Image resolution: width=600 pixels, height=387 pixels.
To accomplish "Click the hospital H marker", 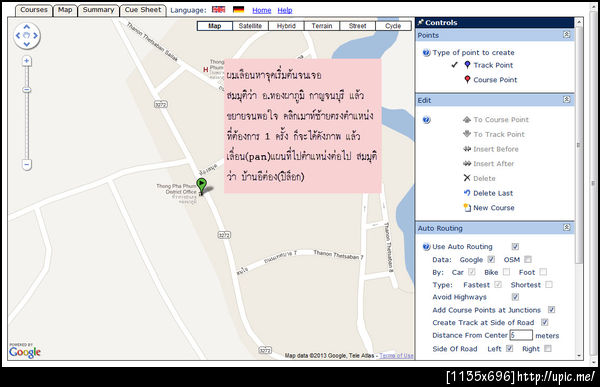I will click(x=205, y=70).
